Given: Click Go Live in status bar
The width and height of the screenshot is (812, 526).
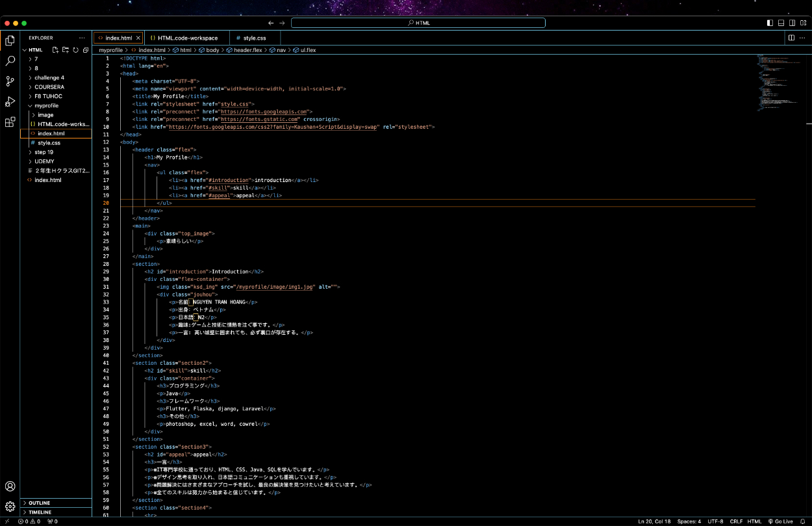Looking at the screenshot, I should click(780, 521).
